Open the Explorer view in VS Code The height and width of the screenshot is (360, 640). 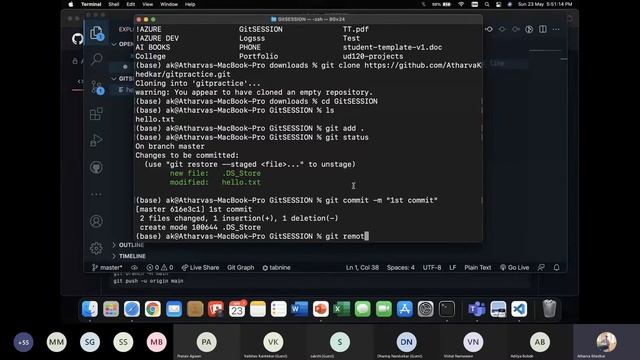tap(96, 33)
